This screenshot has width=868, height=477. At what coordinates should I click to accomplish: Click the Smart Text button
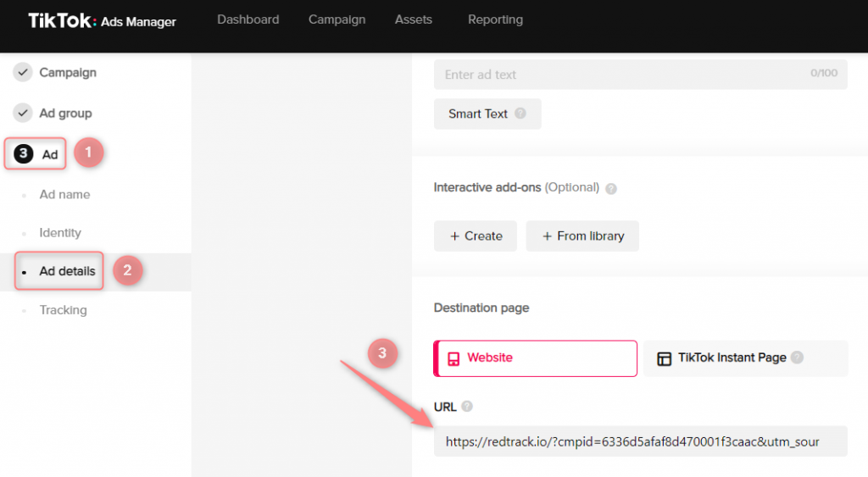tap(487, 114)
